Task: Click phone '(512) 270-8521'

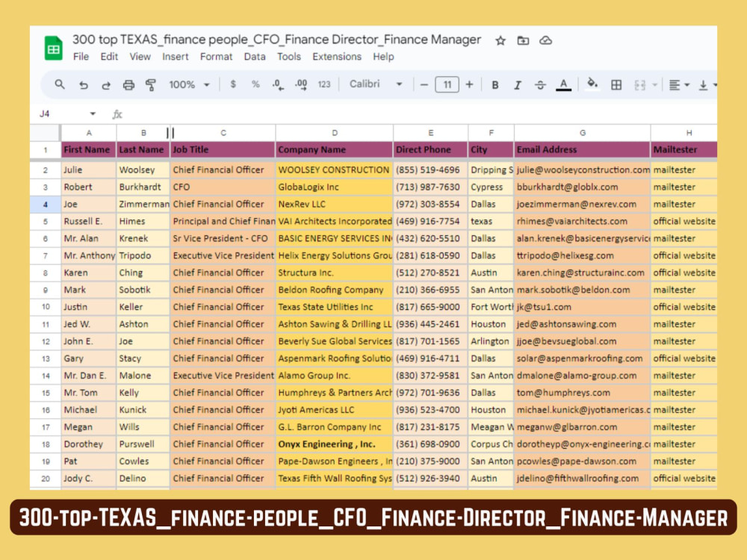Action: (431, 273)
